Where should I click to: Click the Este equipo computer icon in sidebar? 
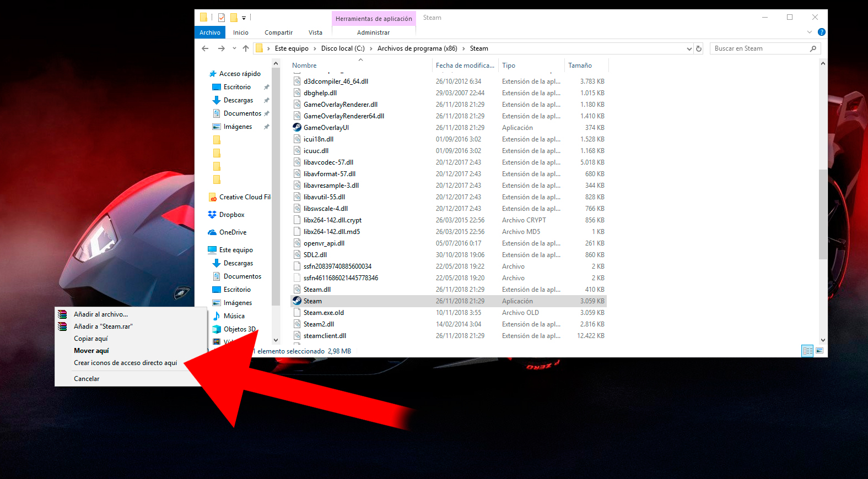point(212,250)
